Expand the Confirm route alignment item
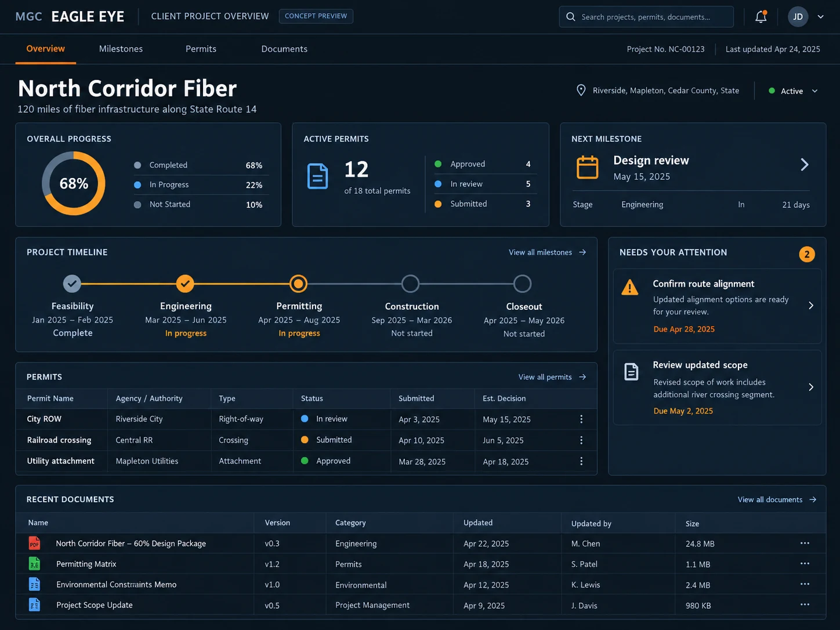Image resolution: width=840 pixels, height=630 pixels. coord(811,305)
